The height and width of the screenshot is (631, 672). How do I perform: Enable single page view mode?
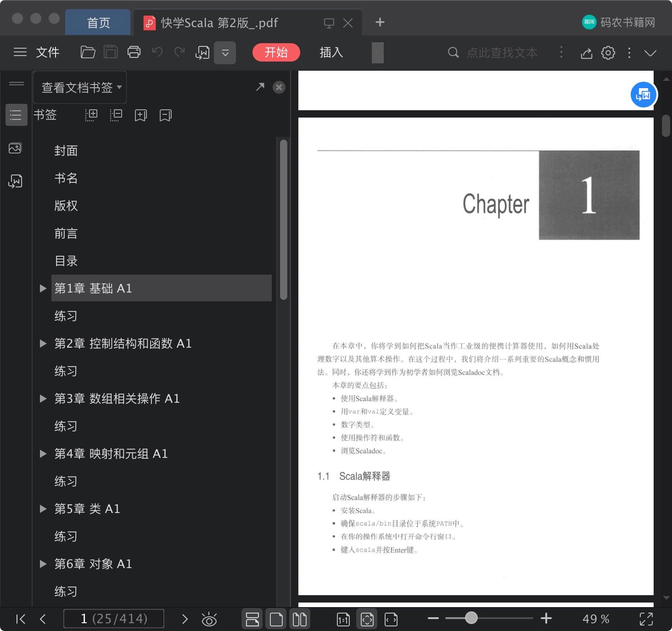276,619
